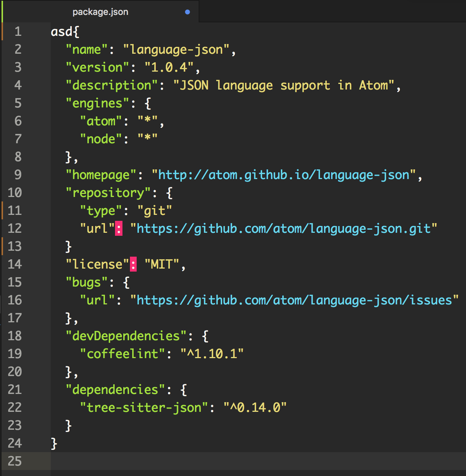Click line number 5 in gutter
Image resolution: width=466 pixels, height=476 pixels.
click(x=18, y=103)
